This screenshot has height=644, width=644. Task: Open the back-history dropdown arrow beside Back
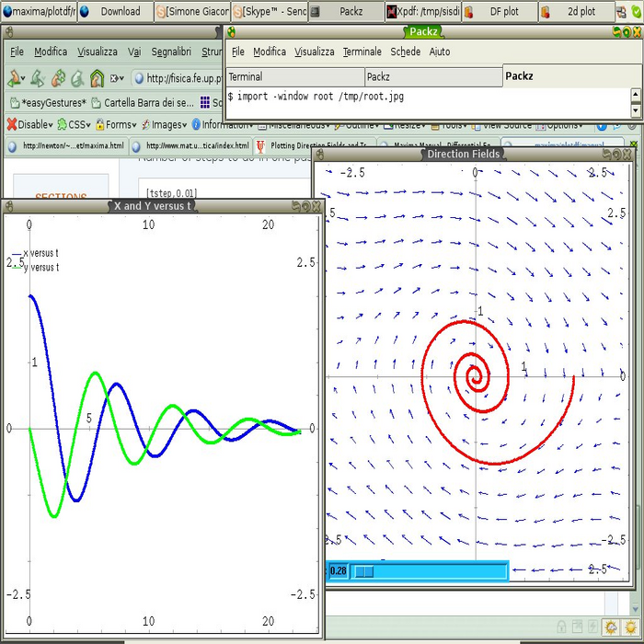[23, 78]
